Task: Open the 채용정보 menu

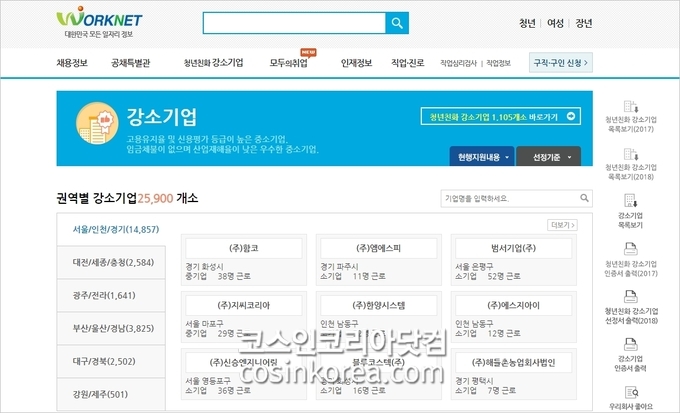Action: coord(72,63)
